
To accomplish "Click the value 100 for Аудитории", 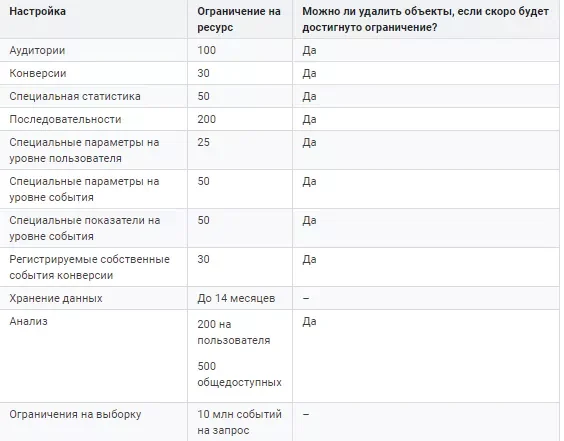I will (206, 50).
